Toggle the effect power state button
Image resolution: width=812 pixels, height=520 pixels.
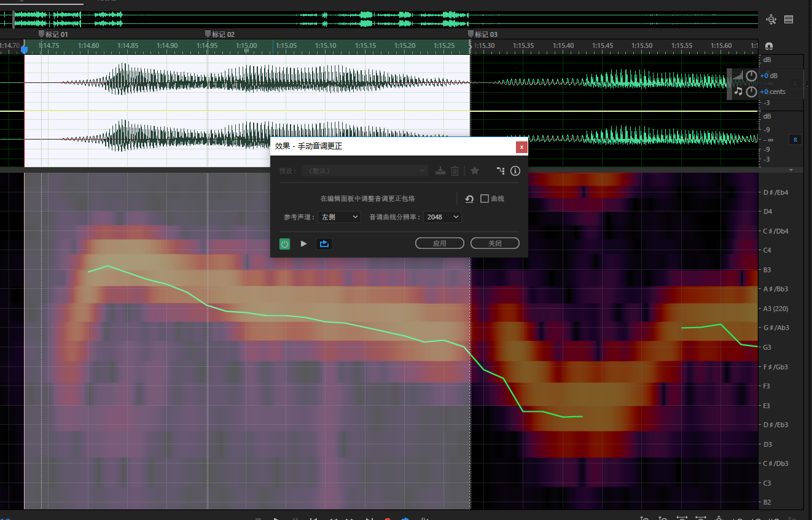285,244
